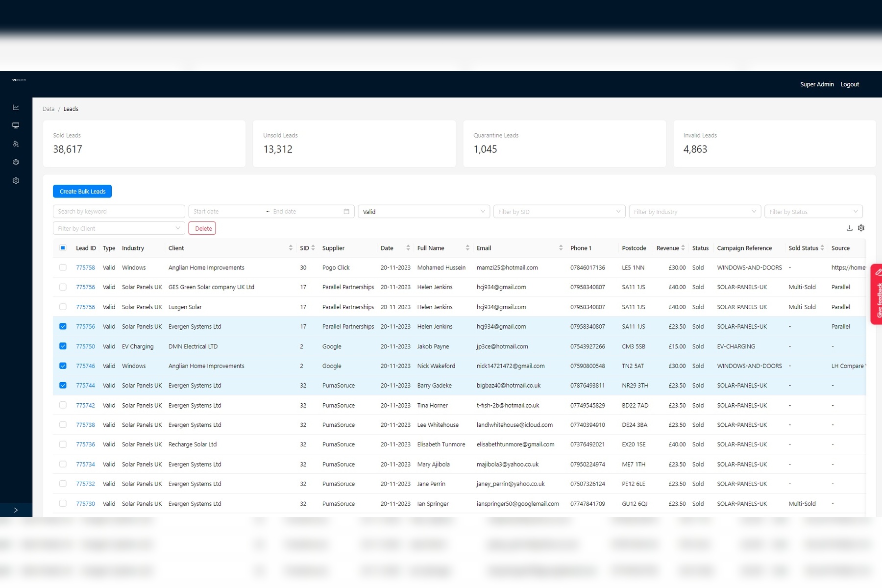Download leads using the export icon
This screenshot has height=588, width=882.
tap(849, 228)
